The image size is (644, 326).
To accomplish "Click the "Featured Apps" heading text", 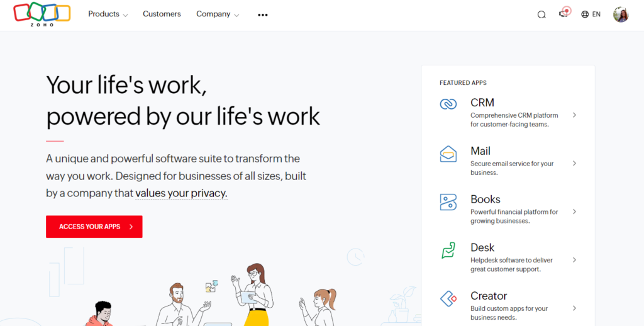I will (463, 83).
